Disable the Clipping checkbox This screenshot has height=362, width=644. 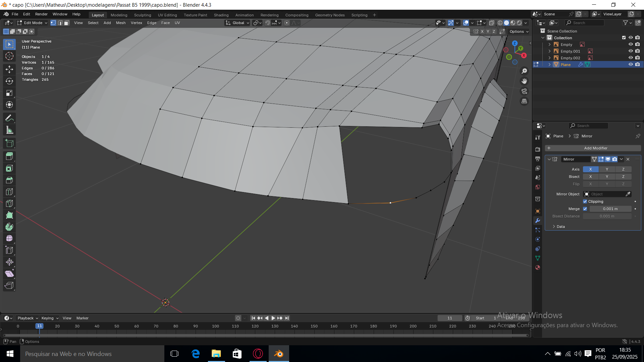click(x=585, y=201)
